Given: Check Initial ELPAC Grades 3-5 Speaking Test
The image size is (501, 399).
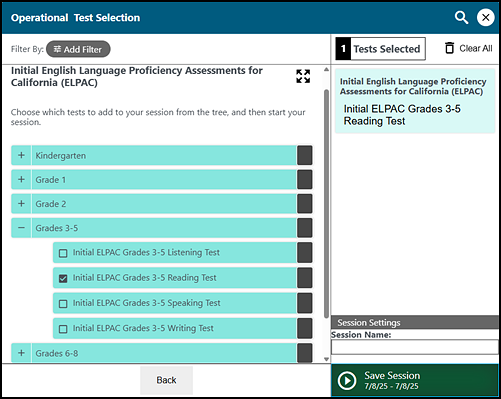Looking at the screenshot, I should (x=63, y=304).
